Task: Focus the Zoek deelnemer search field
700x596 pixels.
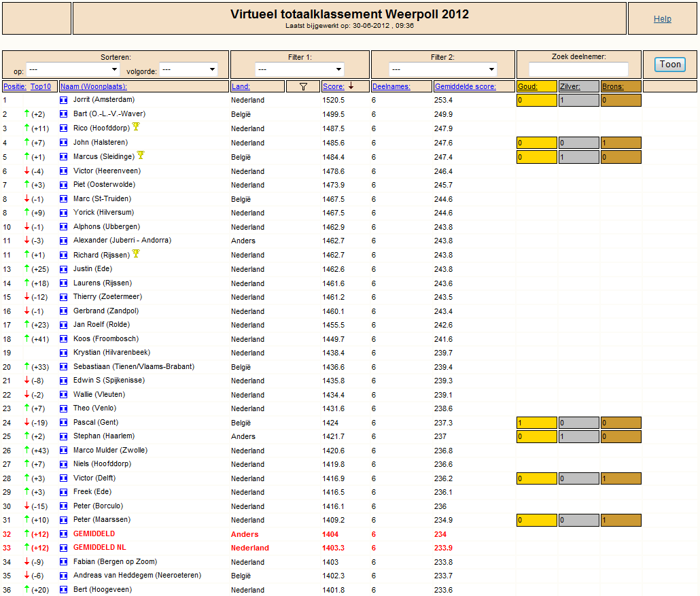Action: (578, 69)
